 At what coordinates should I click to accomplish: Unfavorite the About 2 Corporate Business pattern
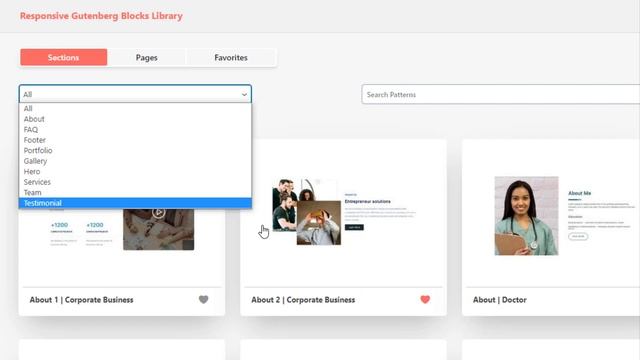pyautogui.click(x=425, y=300)
